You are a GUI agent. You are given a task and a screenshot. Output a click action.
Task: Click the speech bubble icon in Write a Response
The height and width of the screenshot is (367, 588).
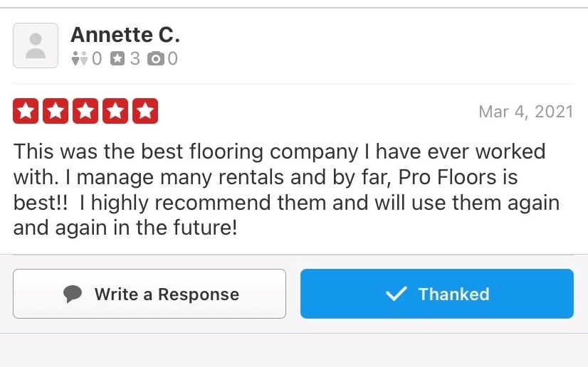72,294
